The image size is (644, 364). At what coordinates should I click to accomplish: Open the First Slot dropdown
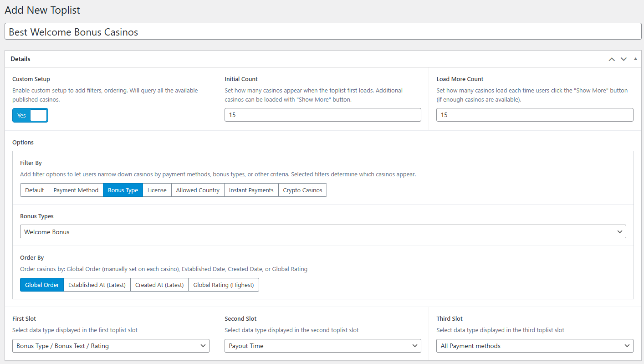[x=111, y=346]
